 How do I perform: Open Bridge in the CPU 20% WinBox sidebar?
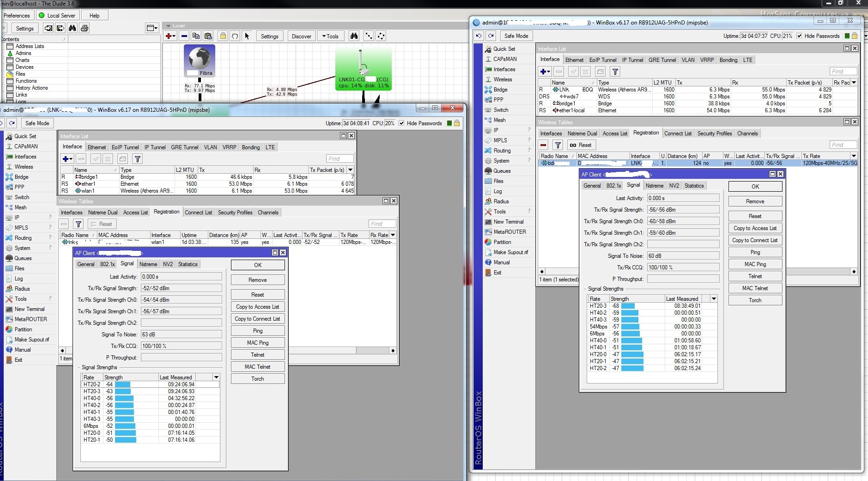[x=21, y=177]
